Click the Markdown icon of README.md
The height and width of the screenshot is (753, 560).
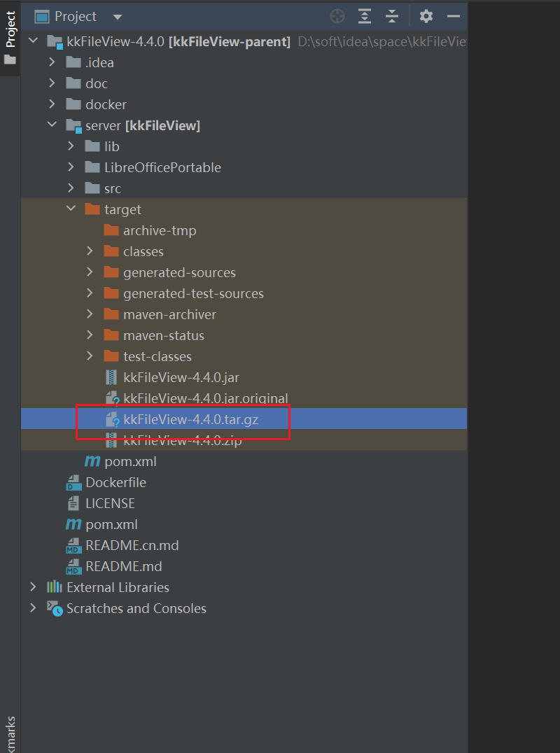coord(73,566)
